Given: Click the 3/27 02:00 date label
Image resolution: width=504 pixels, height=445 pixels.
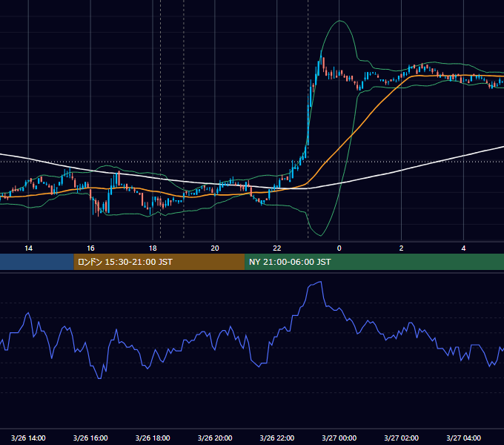Looking at the screenshot, I should point(401,438).
